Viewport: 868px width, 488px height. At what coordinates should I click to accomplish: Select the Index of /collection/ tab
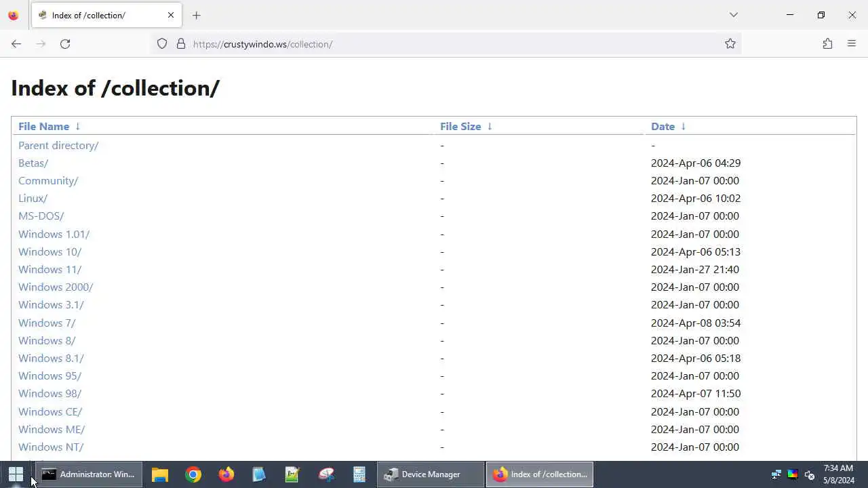(106, 15)
